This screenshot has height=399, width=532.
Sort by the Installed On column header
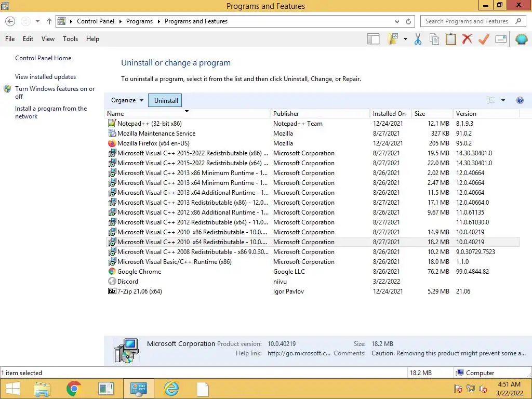(x=390, y=114)
